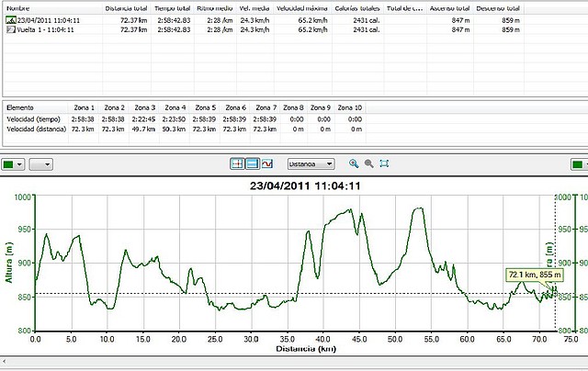
Task: Click the activity icon beside 23/04/2011 row
Action: 11,20
